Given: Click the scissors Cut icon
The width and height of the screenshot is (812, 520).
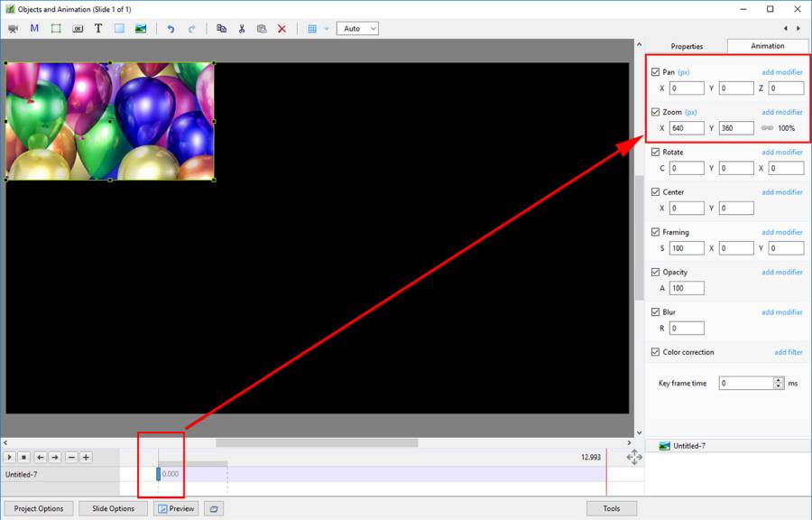Looking at the screenshot, I should (x=242, y=29).
